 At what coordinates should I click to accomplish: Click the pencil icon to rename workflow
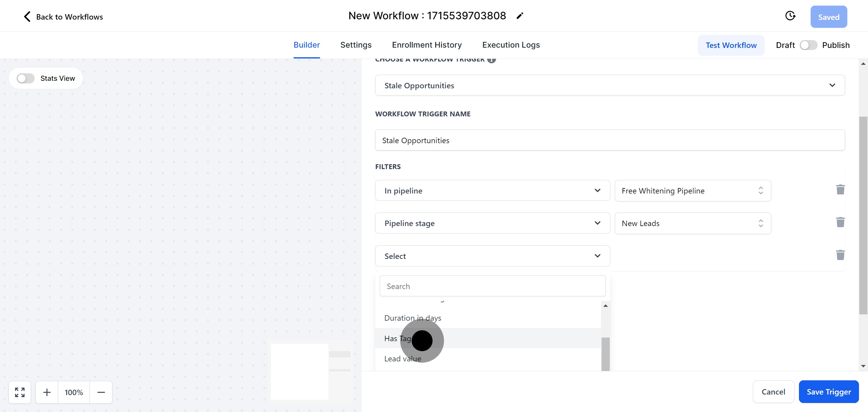520,16
